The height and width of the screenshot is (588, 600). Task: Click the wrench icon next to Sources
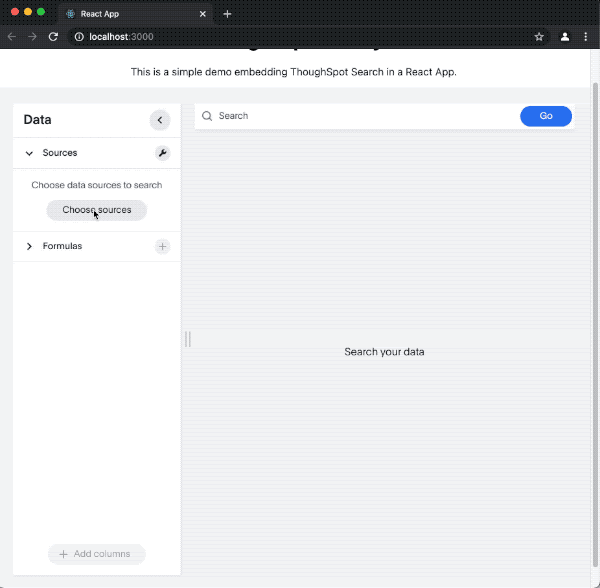coord(162,153)
